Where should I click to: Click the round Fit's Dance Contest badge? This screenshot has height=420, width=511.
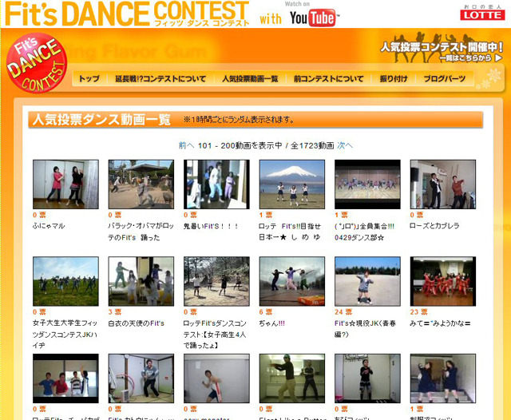pos(37,63)
